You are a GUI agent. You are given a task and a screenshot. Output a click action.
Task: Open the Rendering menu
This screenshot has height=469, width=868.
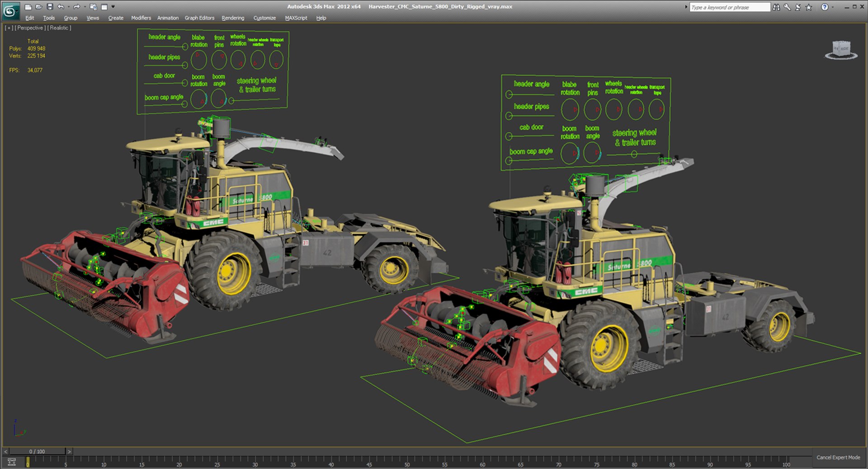(x=233, y=18)
